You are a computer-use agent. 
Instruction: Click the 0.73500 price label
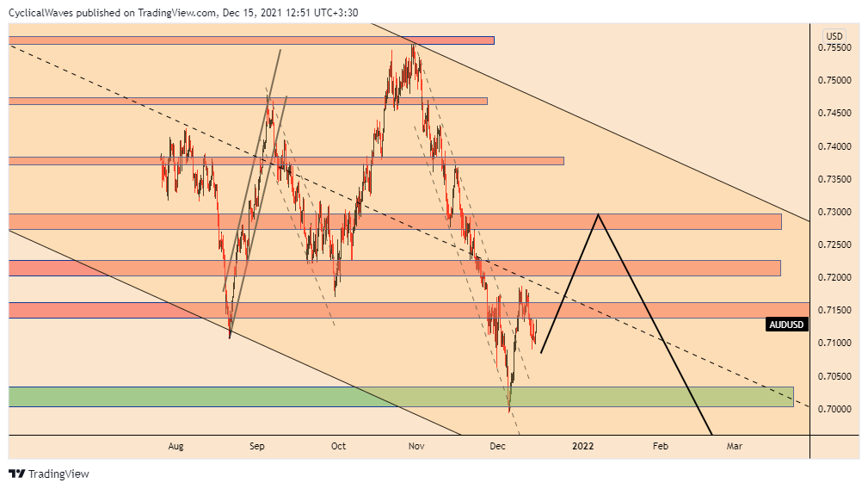834,179
